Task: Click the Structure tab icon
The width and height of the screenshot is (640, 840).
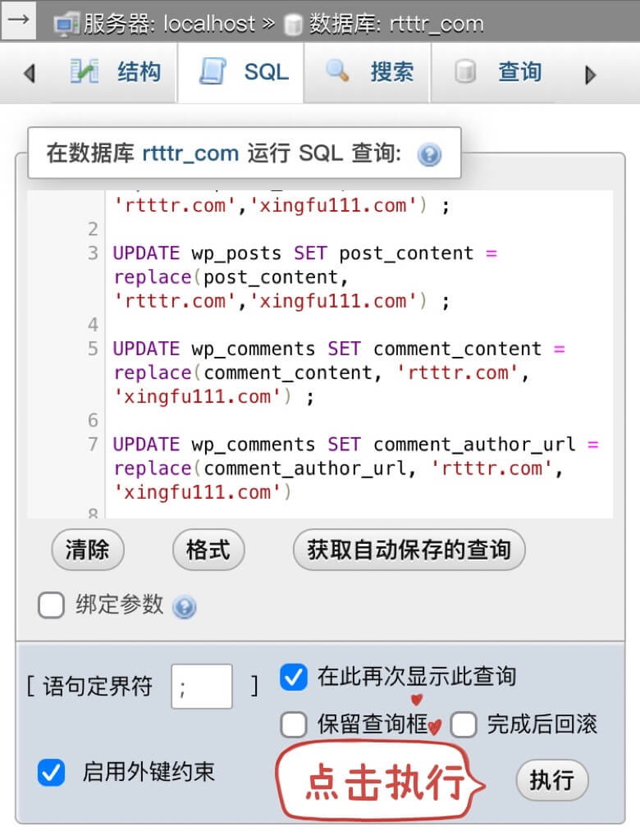Action: (85, 72)
